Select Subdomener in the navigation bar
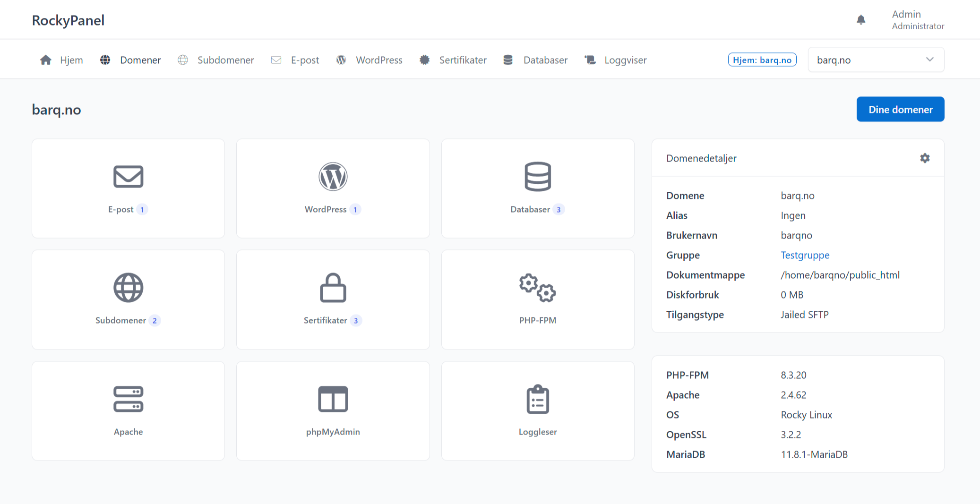This screenshot has height=504, width=980. (216, 60)
